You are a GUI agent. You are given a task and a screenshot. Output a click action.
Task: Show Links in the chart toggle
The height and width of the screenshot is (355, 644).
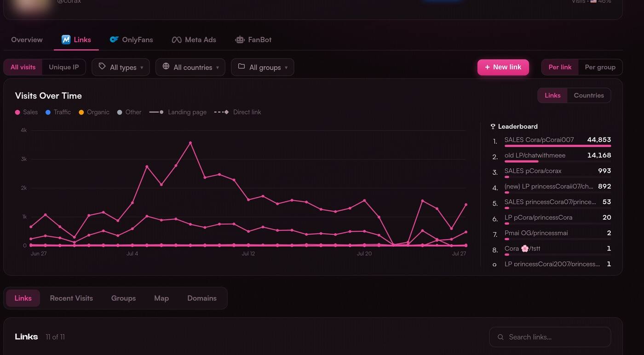pyautogui.click(x=552, y=96)
